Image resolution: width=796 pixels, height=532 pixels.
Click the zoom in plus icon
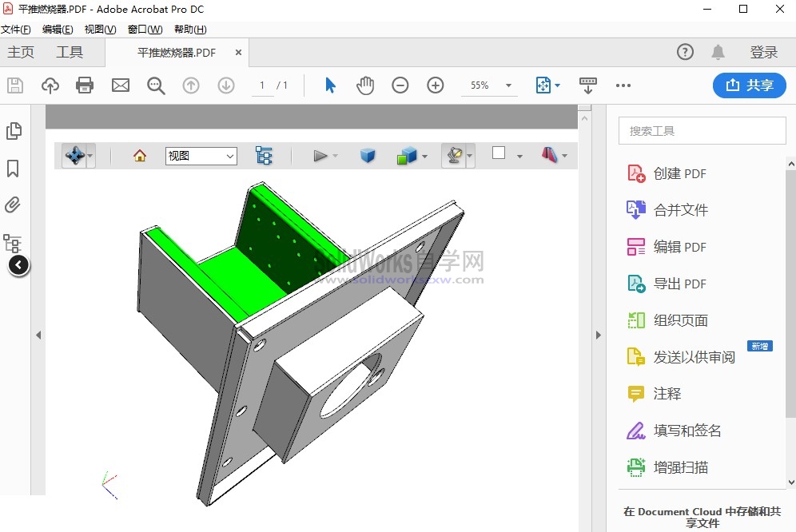coord(435,85)
